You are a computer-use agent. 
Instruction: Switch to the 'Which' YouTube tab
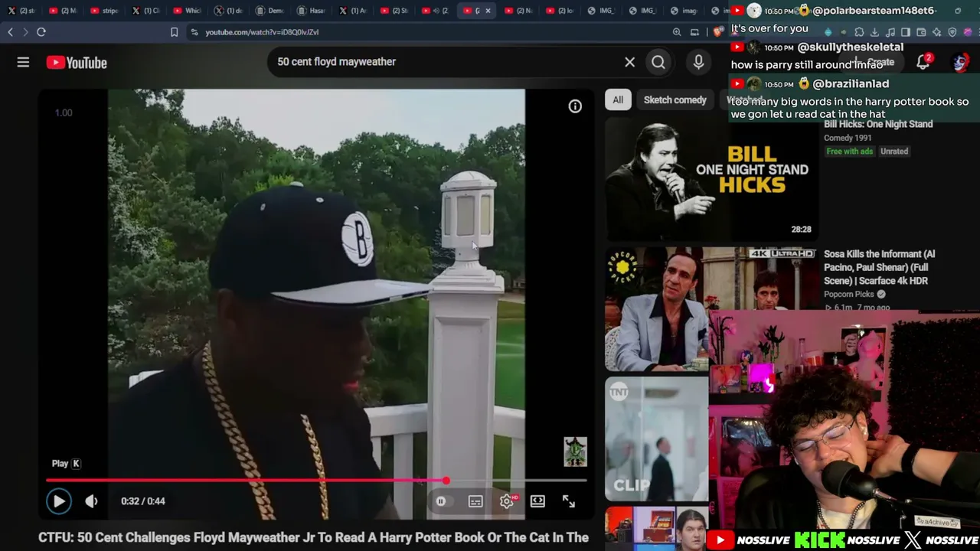tap(187, 11)
